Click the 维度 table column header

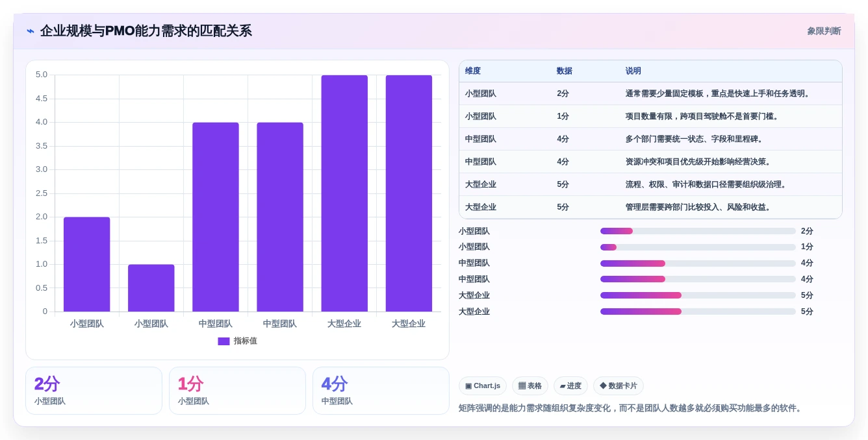pos(473,71)
